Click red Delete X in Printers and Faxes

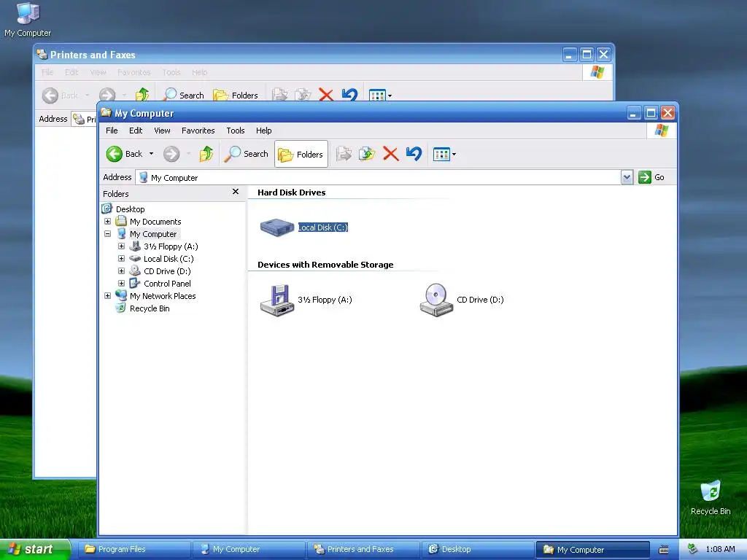(x=326, y=95)
